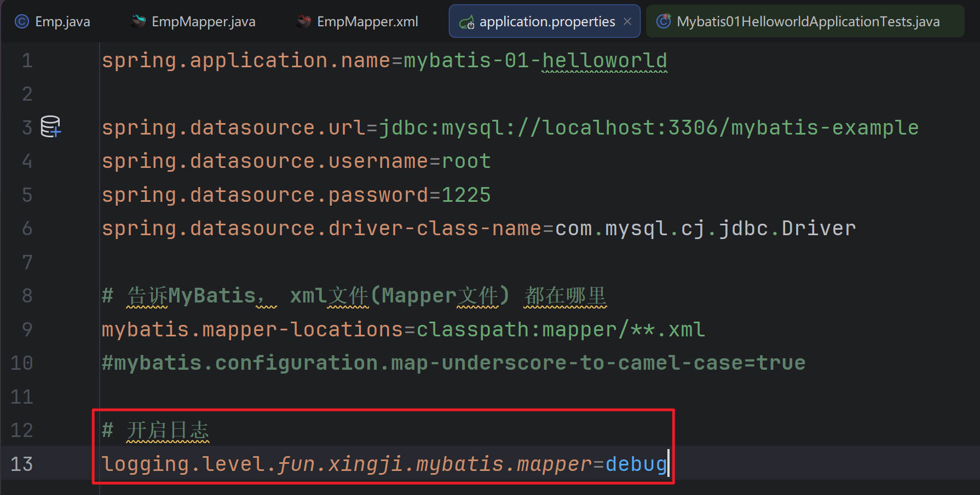Click the mybatis.mapper-locations property key

click(x=252, y=329)
